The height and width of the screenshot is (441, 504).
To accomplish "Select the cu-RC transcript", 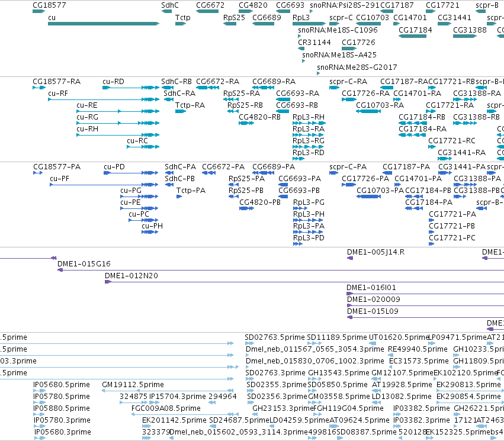I will point(143,146).
